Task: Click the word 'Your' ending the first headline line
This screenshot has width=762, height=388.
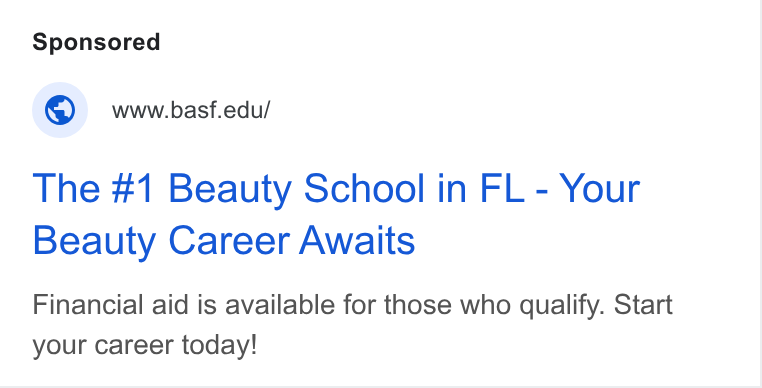Action: [599, 189]
